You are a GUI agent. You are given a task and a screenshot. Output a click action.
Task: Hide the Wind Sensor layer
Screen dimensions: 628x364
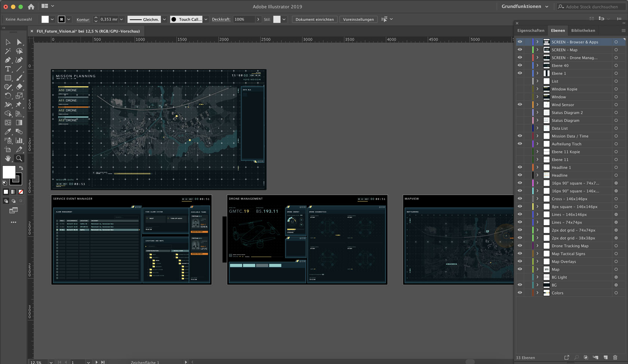click(520, 105)
